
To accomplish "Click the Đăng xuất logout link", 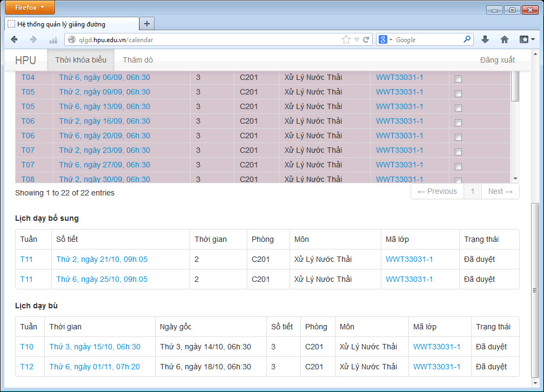I will coord(497,60).
